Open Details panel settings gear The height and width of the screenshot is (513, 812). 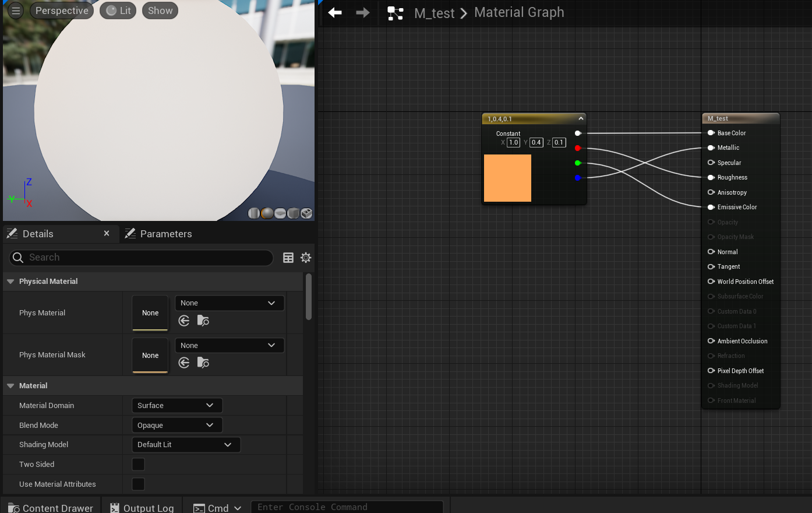[306, 258]
